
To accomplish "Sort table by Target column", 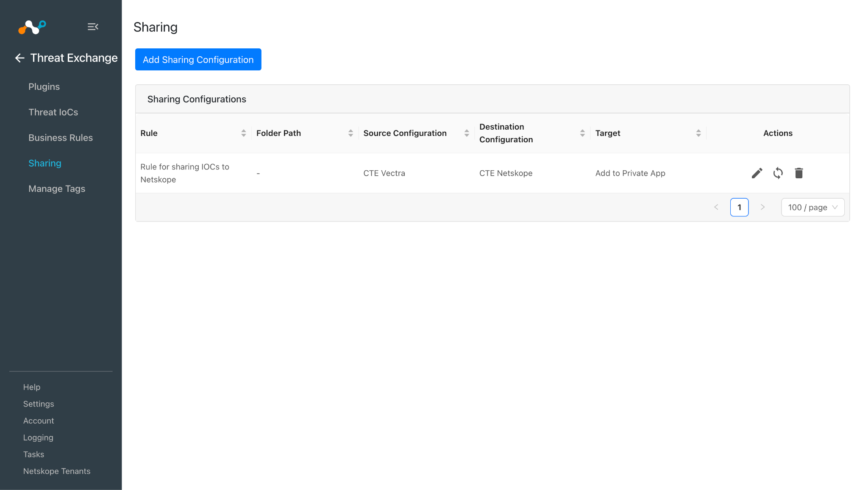I will [x=698, y=133].
